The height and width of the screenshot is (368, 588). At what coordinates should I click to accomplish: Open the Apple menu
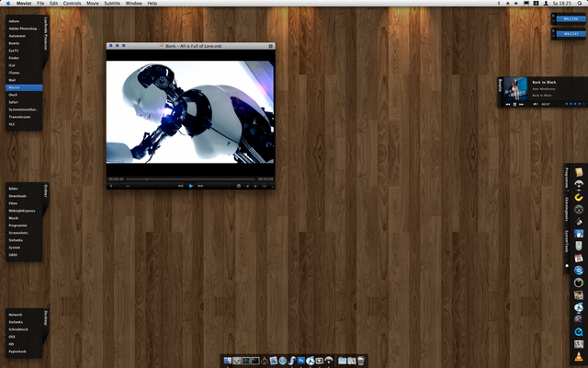pyautogui.click(x=8, y=3)
